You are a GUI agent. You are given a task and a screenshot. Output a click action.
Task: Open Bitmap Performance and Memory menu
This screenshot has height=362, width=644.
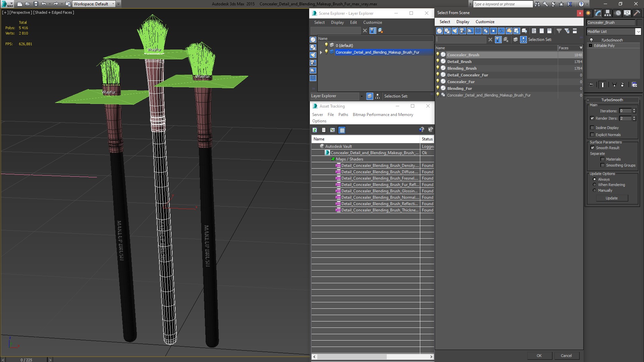click(x=383, y=115)
